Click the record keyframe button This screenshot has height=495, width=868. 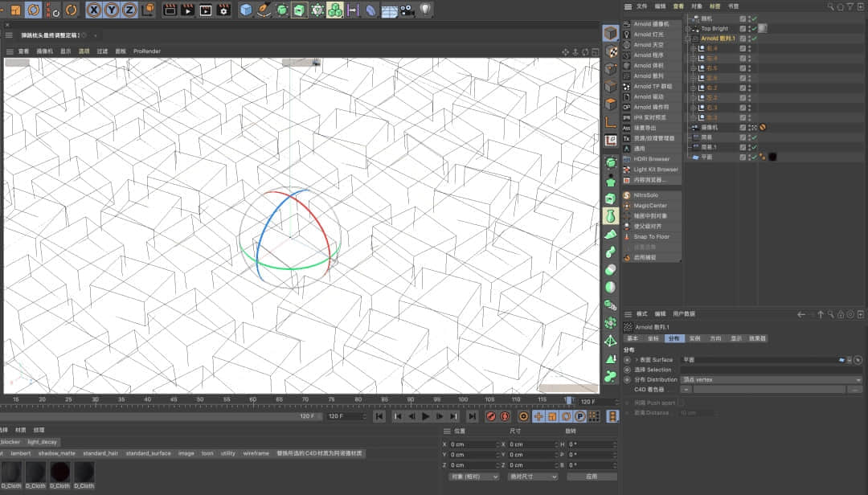[x=491, y=416]
